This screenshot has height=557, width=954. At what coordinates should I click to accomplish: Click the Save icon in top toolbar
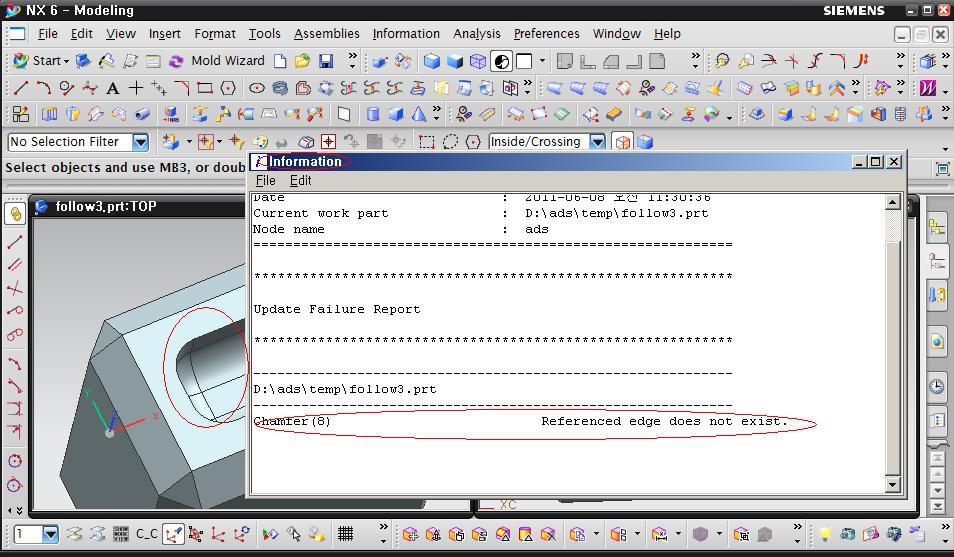325,61
